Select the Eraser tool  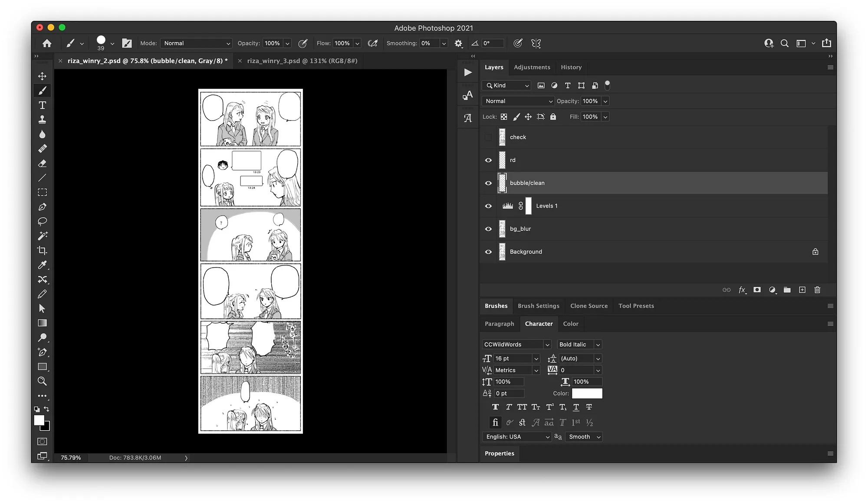pos(42,164)
